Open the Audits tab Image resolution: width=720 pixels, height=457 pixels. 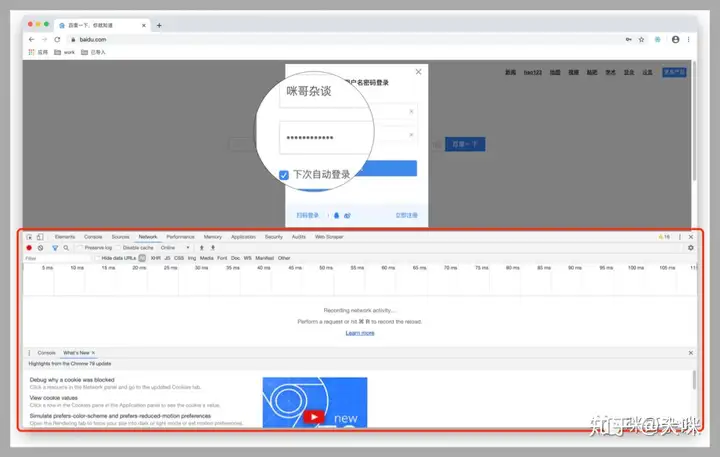pyautogui.click(x=298, y=237)
